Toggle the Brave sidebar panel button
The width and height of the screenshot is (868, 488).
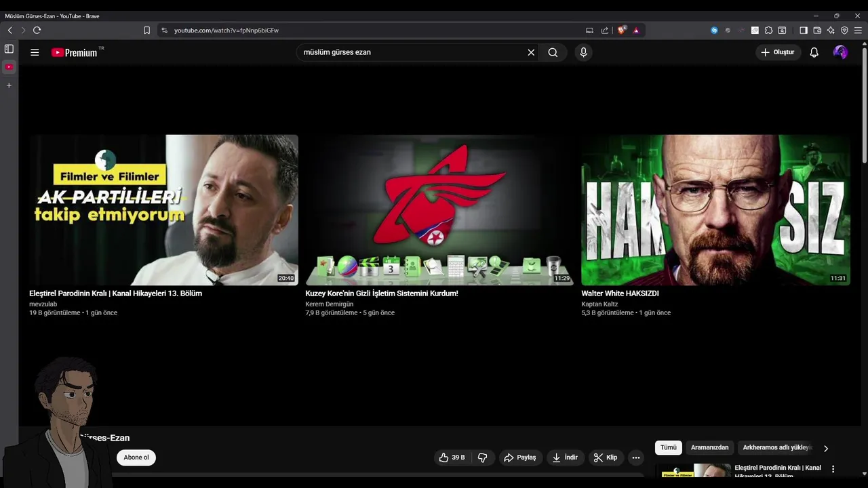coord(804,30)
